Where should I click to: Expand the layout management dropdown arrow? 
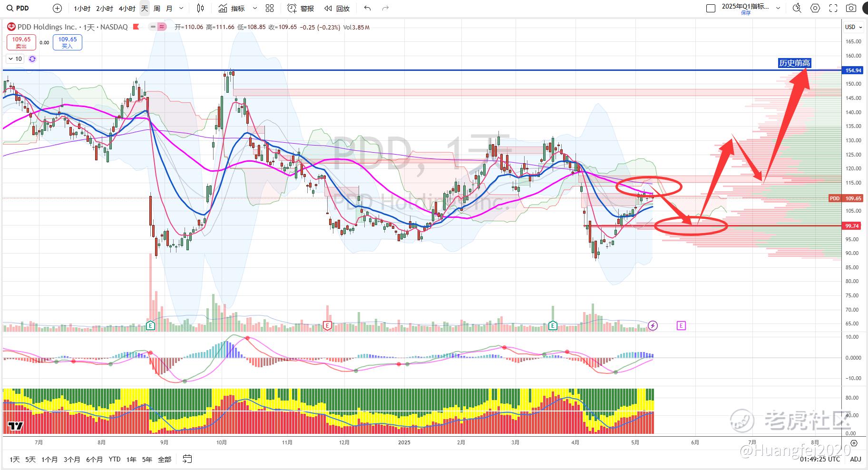point(779,8)
